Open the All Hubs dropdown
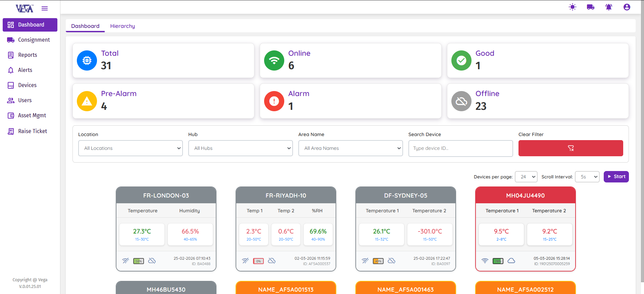This screenshot has width=644, height=294. pos(241,148)
